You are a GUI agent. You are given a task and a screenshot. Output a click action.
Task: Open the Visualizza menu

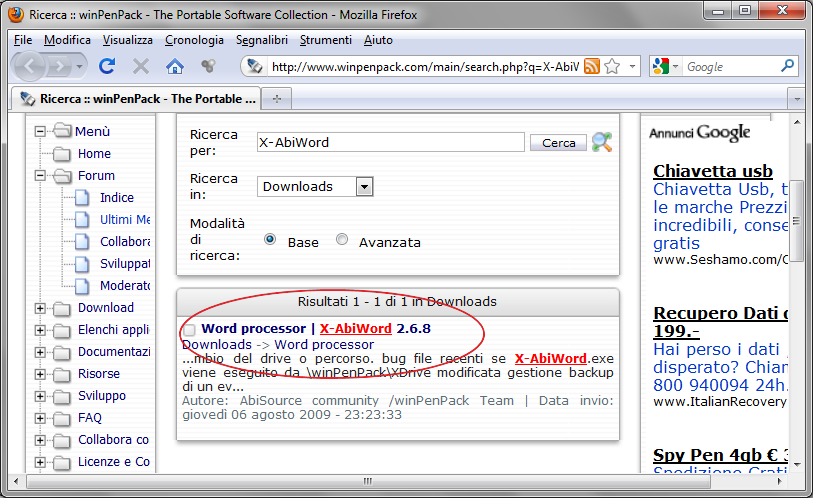tap(128, 40)
